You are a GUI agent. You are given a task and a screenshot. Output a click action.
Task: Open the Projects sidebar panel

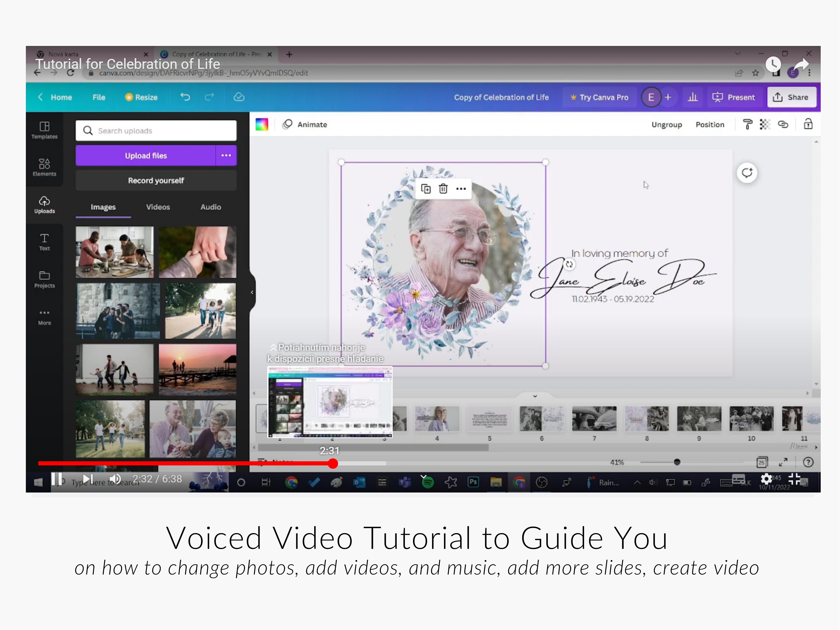pyautogui.click(x=45, y=279)
